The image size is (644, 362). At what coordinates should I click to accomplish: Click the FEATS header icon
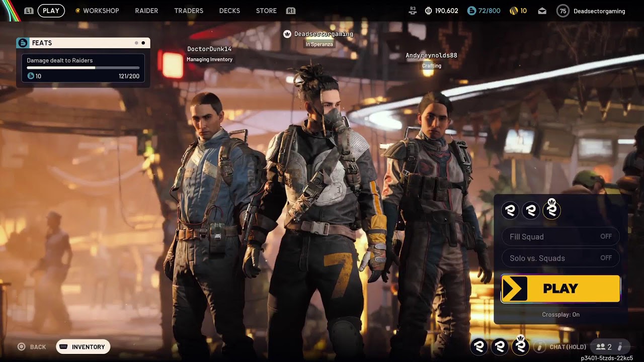click(23, 43)
